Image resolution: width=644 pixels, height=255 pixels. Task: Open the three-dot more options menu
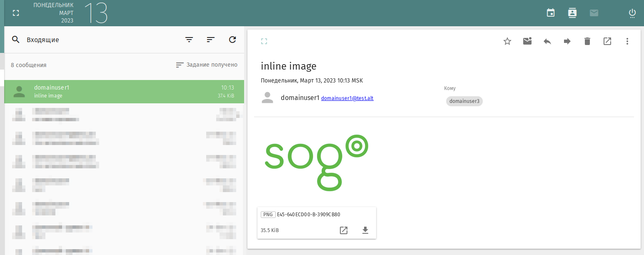pos(627,41)
